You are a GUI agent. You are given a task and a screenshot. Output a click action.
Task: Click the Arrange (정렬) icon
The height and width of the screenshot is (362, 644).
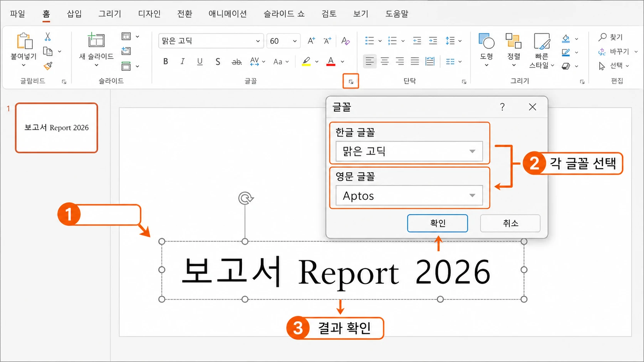click(513, 41)
